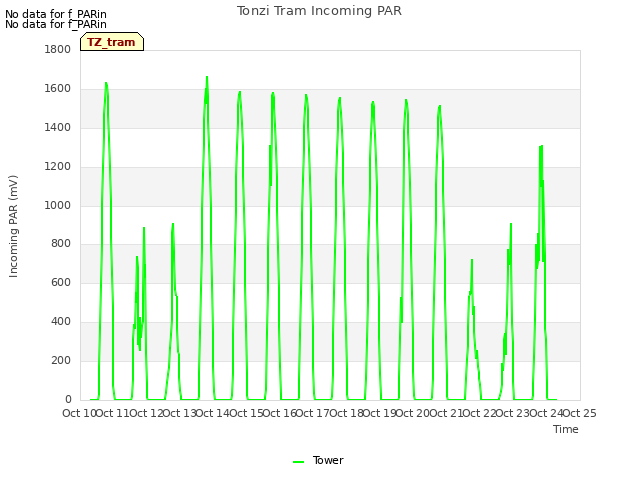The image size is (640, 480).
Task: Click the Tower legend entry
Action: click(x=318, y=460)
